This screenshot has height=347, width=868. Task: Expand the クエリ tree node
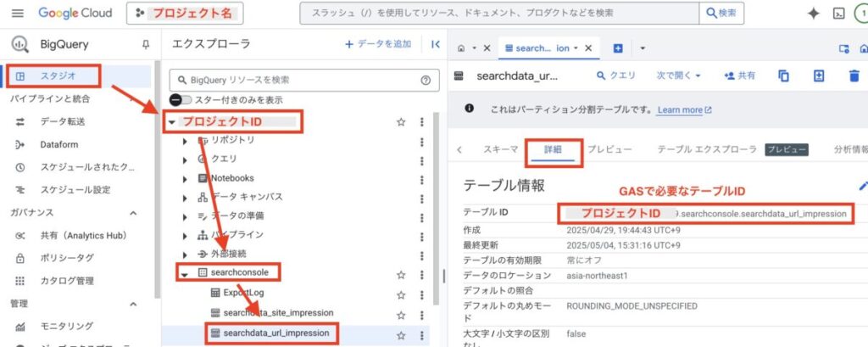pos(186,160)
